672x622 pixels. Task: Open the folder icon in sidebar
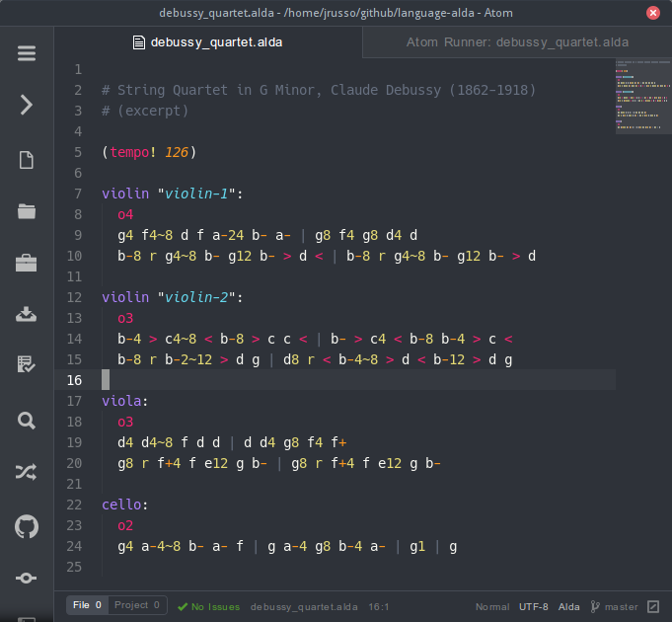pos(27,211)
